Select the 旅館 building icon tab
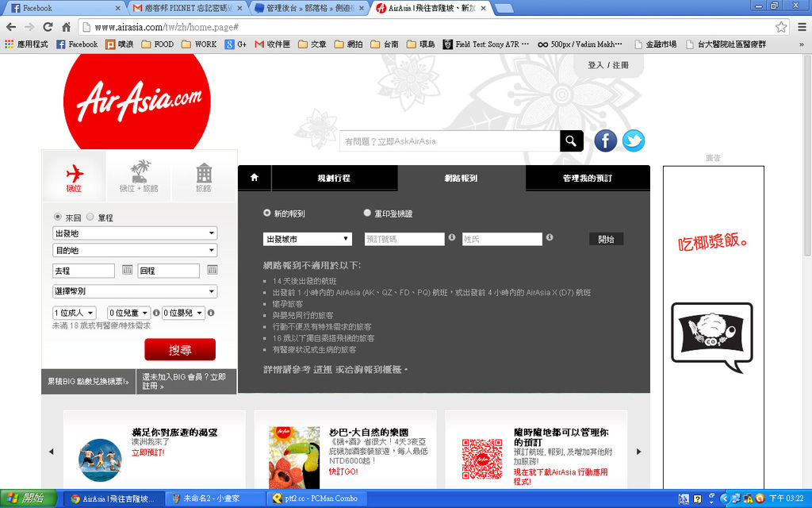The width and height of the screenshot is (812, 508). coord(203,174)
